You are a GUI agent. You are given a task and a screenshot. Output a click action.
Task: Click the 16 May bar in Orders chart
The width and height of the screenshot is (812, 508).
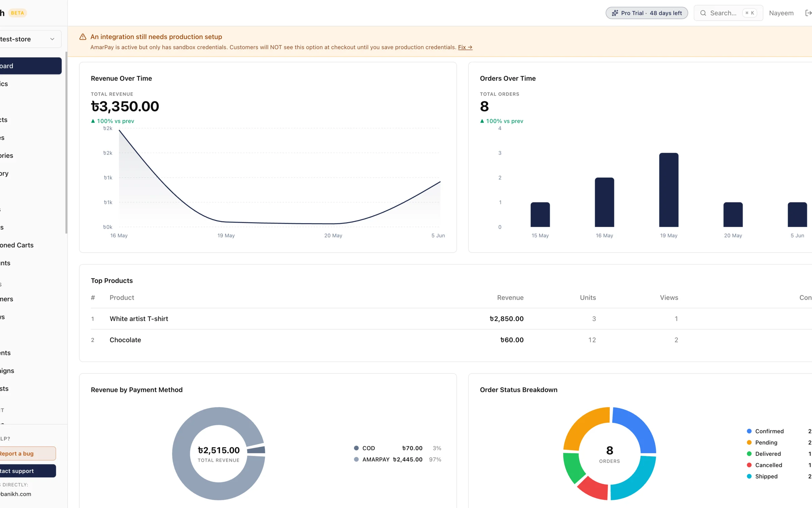pyautogui.click(x=604, y=202)
